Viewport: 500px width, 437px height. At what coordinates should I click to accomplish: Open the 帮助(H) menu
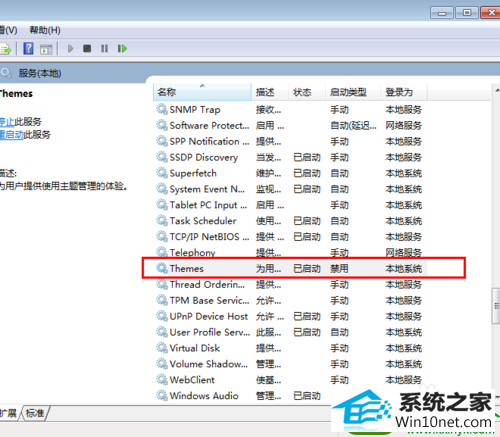tap(45, 30)
